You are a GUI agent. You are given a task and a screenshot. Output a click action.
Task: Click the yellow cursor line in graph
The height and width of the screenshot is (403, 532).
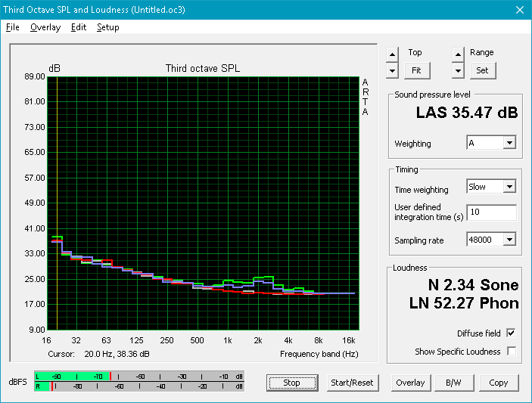click(x=57, y=203)
